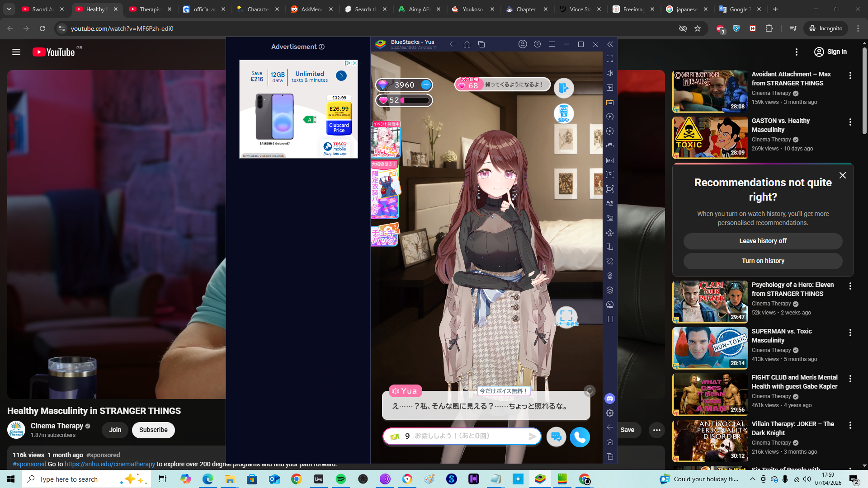
Task: Click the tracking protection eye icon
Action: pyautogui.click(x=683, y=28)
